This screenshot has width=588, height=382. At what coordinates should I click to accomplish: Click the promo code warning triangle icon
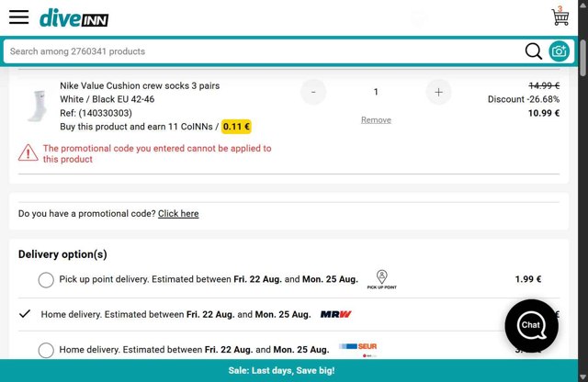[28, 153]
